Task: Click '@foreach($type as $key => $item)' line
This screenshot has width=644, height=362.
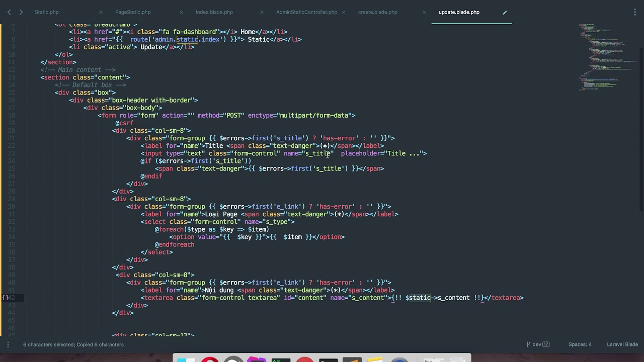Action: 212,229
